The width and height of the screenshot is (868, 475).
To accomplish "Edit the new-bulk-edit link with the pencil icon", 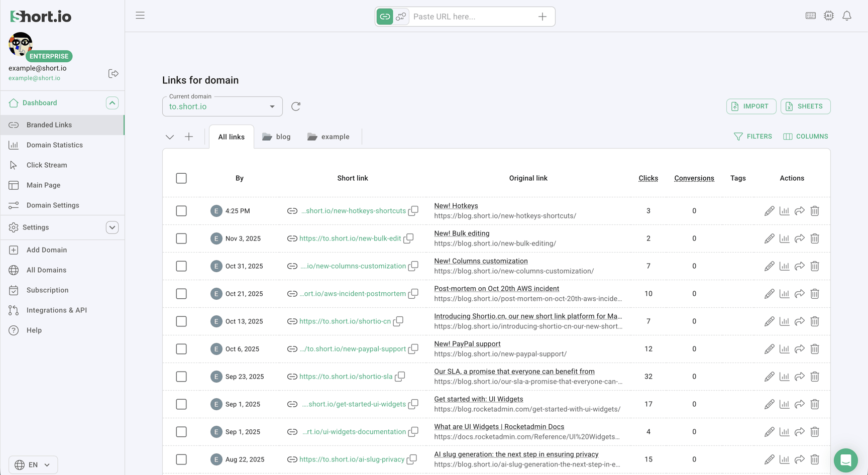I will 770,238.
